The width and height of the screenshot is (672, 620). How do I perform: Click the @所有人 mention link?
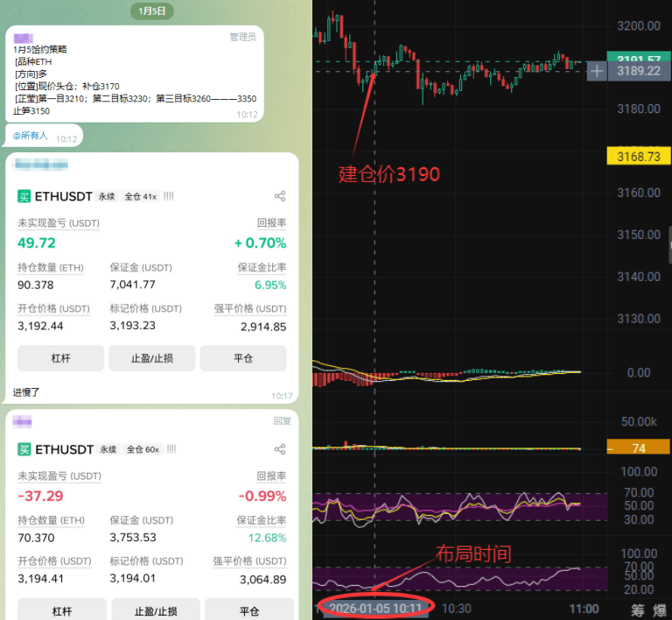(x=30, y=136)
